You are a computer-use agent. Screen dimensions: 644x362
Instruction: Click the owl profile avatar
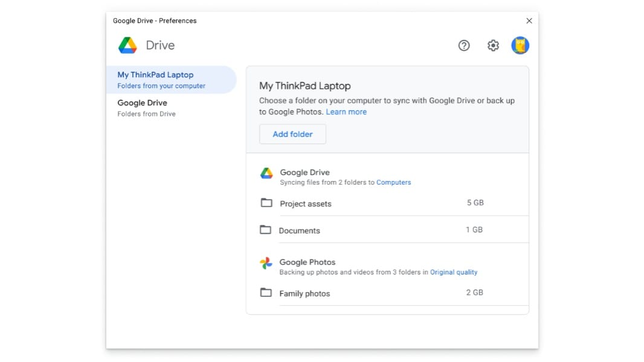pos(520,45)
